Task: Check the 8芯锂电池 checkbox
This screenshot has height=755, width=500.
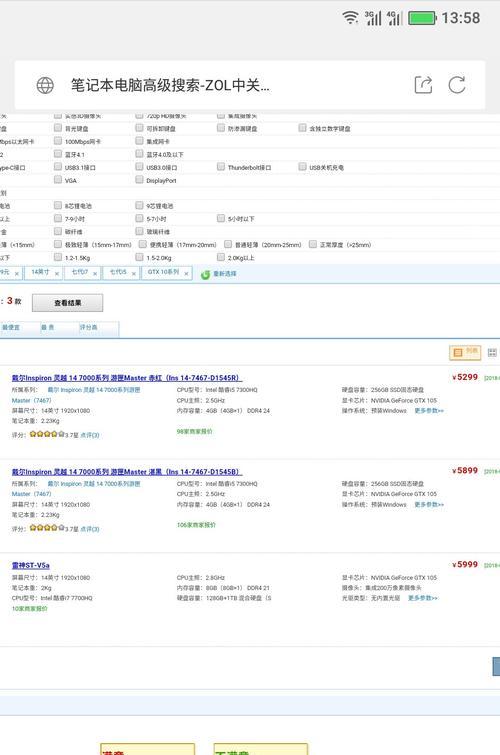Action: point(58,205)
